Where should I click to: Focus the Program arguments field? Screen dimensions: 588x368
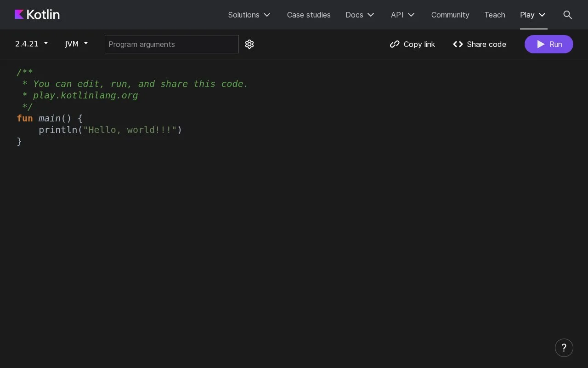pos(172,44)
